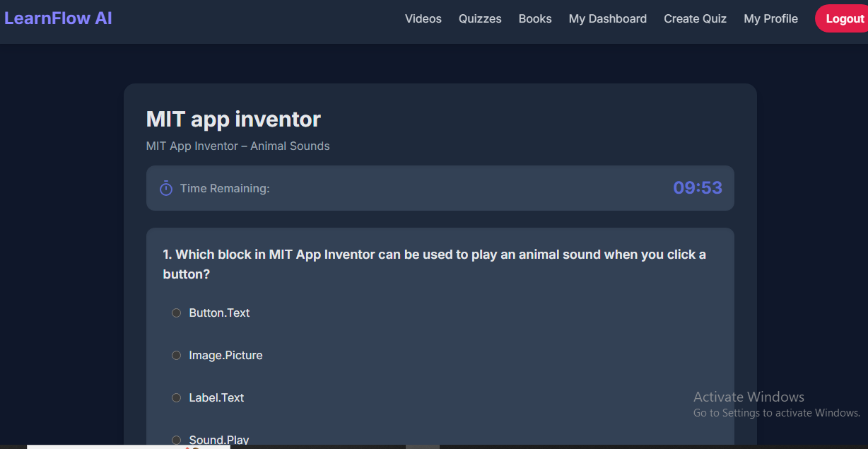Click the Animal Sounds subtitle text
Viewport: 868px width, 449px height.
[237, 146]
